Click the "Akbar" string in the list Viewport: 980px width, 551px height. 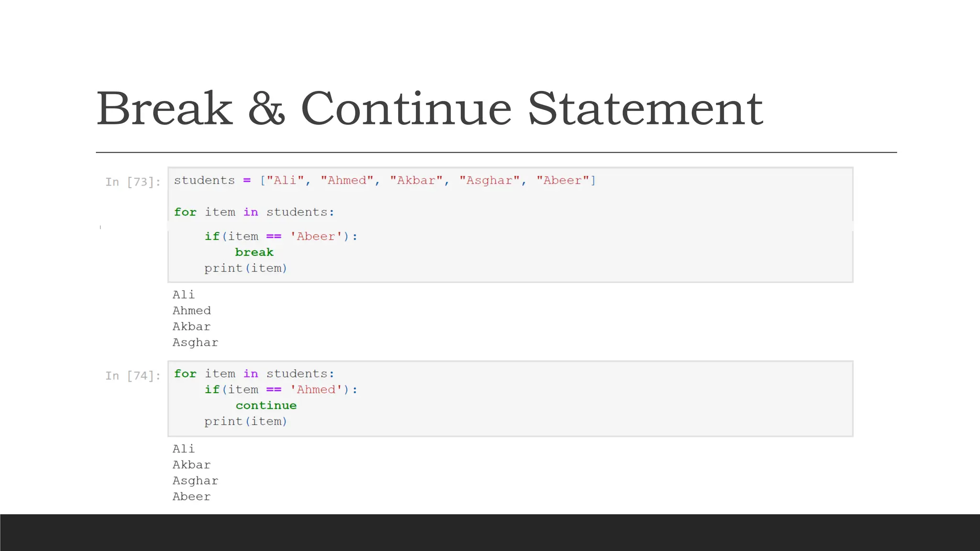tap(416, 180)
